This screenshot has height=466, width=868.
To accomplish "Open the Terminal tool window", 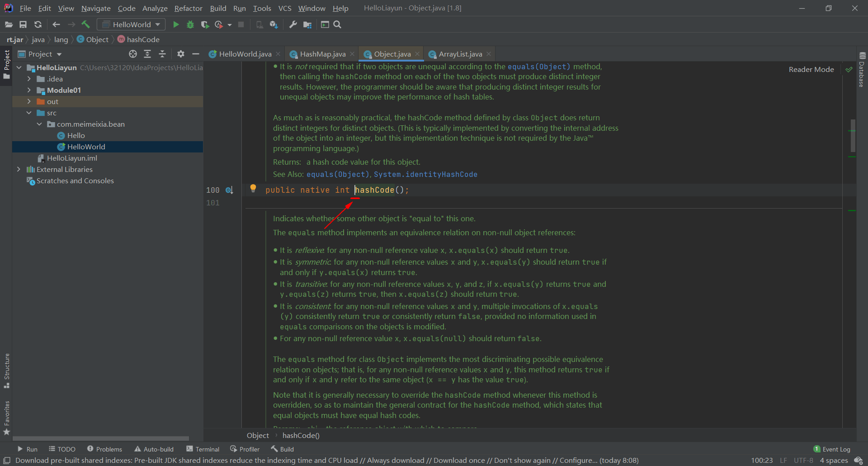I will [203, 449].
